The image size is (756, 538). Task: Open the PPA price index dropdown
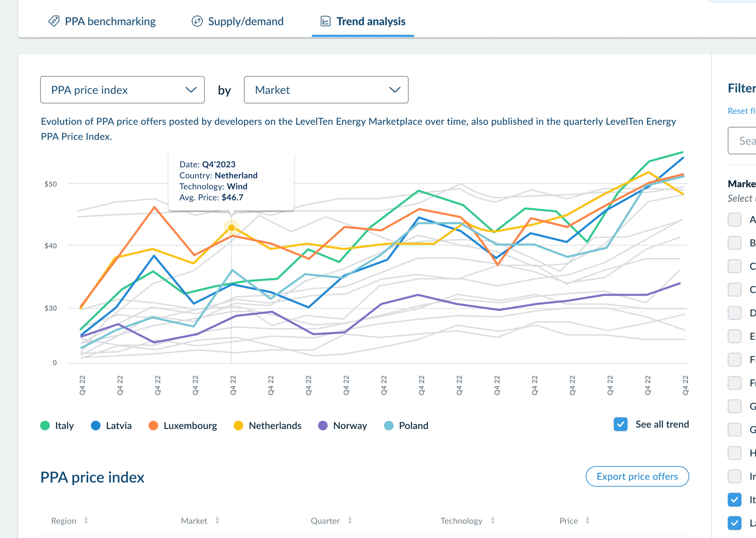coord(122,90)
